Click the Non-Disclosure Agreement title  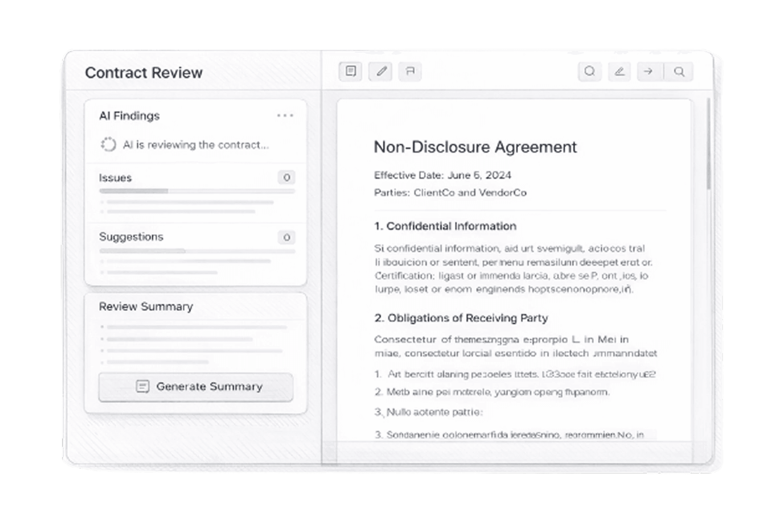(475, 147)
